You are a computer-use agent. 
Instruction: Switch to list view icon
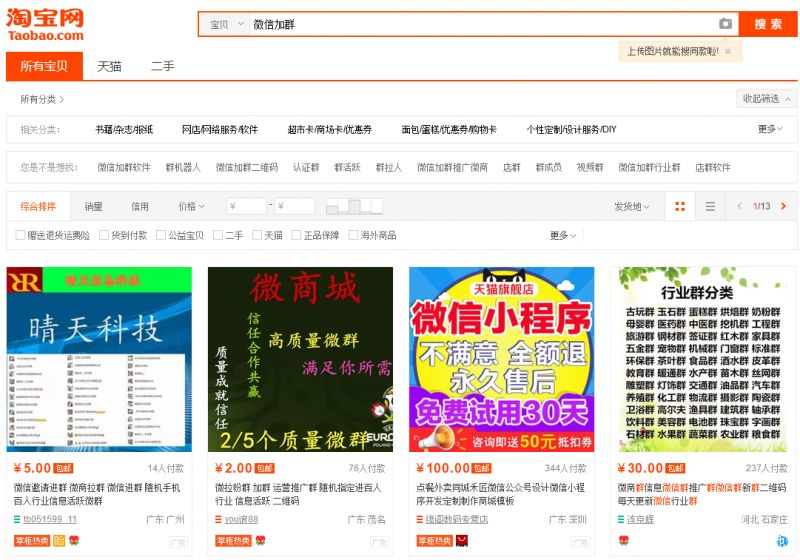click(710, 206)
